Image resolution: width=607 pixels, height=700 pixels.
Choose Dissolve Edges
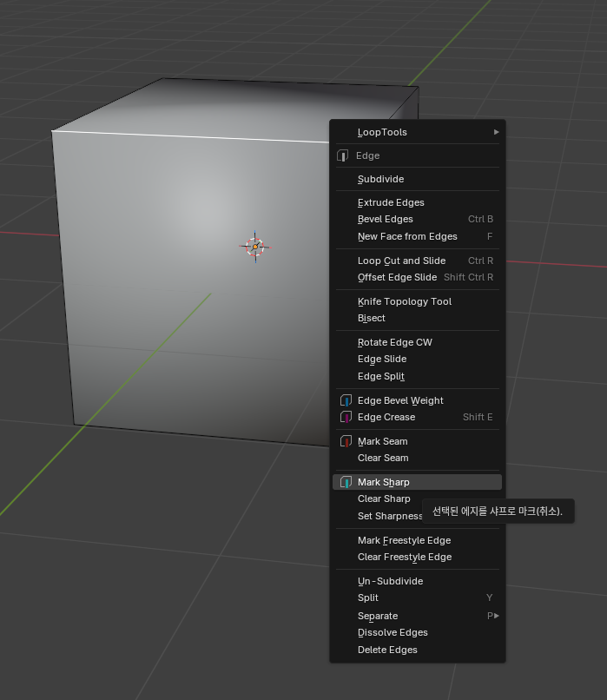pos(393,632)
